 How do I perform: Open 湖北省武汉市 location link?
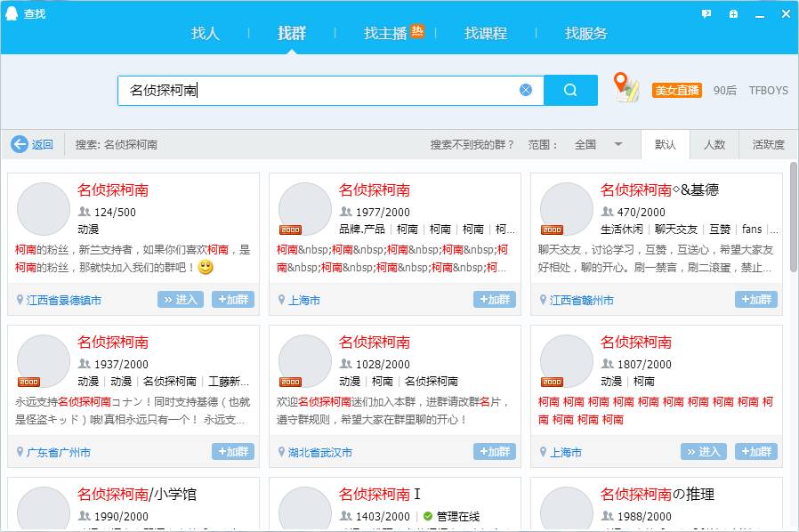click(320, 452)
